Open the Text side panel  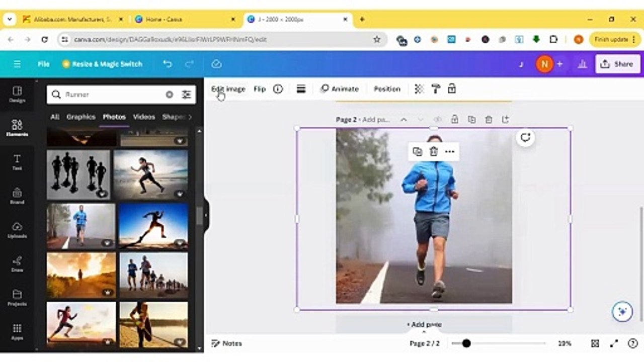pyautogui.click(x=17, y=162)
